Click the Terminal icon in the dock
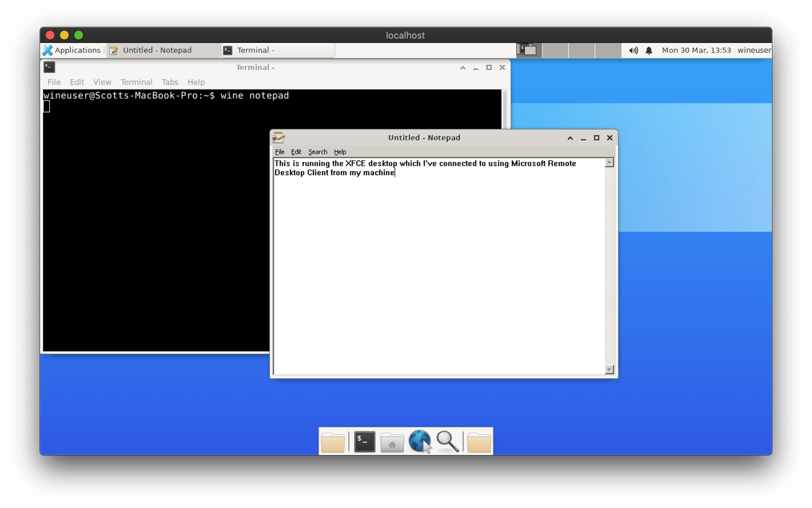 363,441
